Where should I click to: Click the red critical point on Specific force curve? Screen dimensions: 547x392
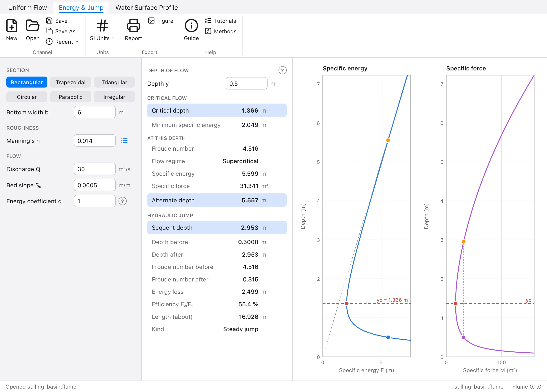(x=456, y=304)
